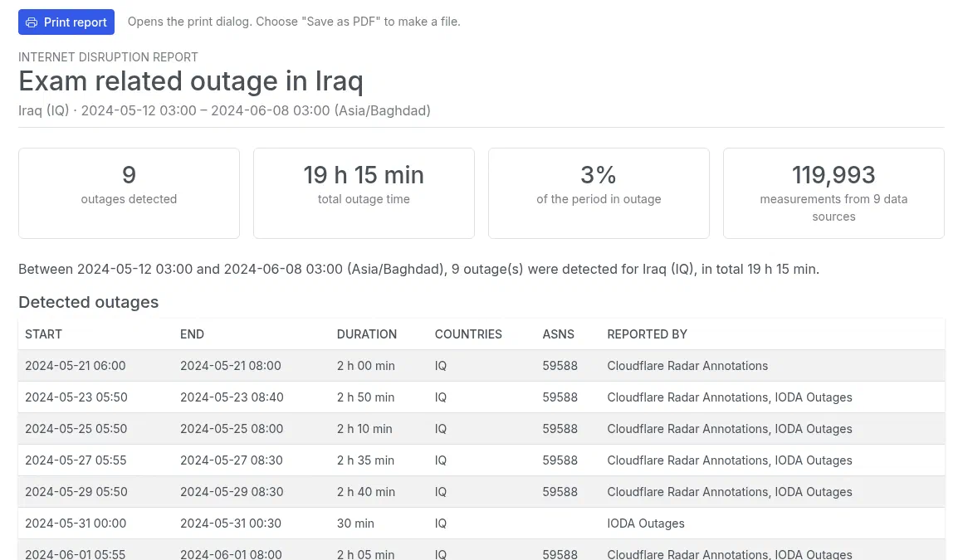Click start cell '2024-05-27 05:55'
963x560 pixels.
[x=76, y=460]
